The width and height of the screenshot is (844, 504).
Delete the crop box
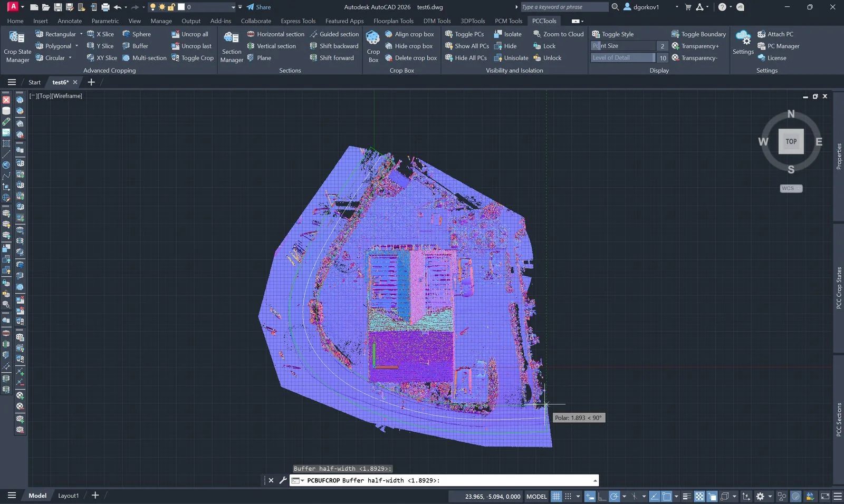(x=410, y=58)
